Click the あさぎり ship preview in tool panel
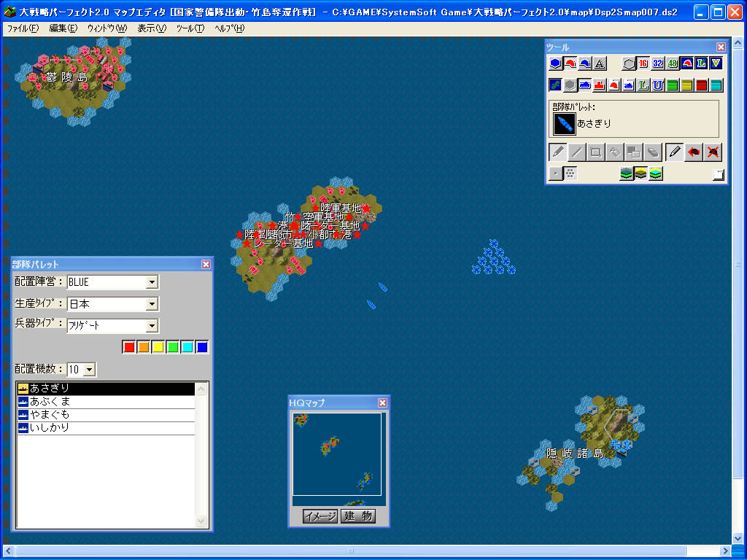This screenshot has width=747, height=560. pyautogui.click(x=565, y=124)
